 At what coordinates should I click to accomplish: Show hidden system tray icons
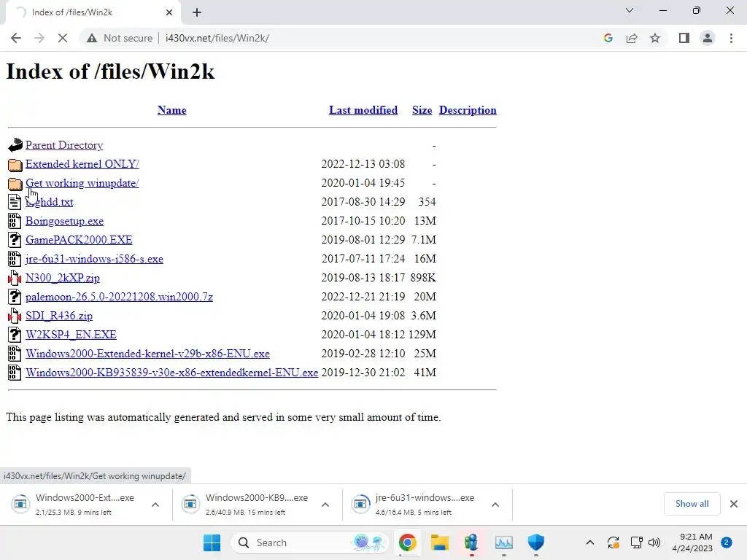(x=589, y=542)
